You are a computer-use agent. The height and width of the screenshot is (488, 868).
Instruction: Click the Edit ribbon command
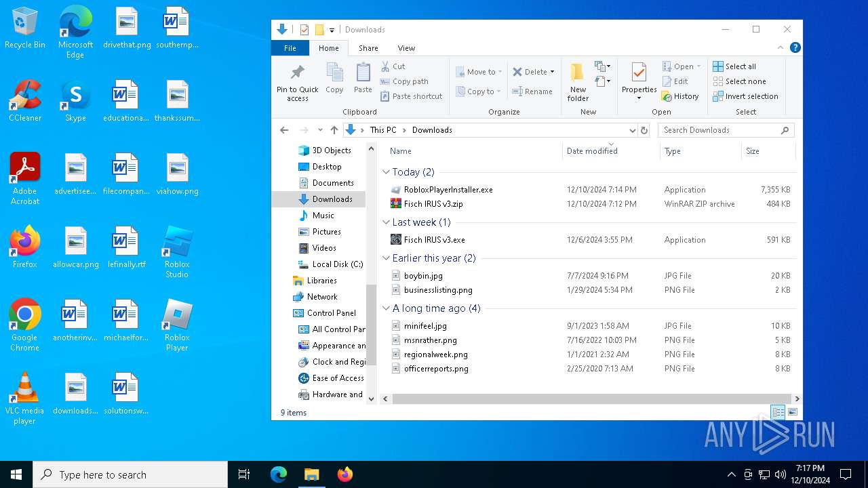click(675, 81)
